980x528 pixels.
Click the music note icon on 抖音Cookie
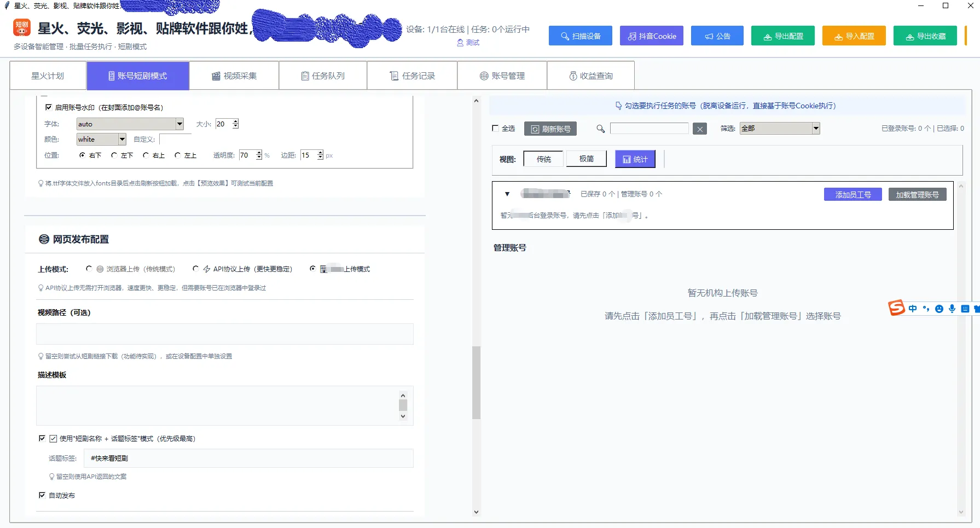(632, 36)
